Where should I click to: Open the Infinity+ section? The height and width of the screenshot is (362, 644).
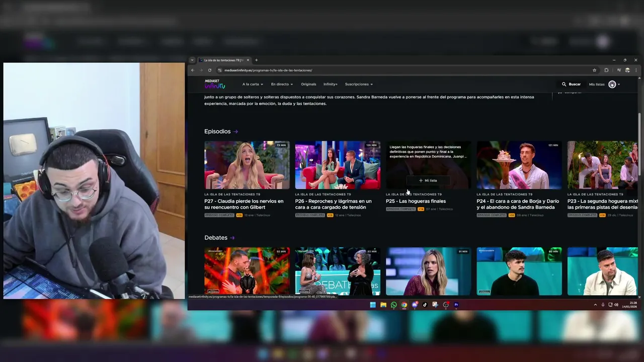[x=331, y=84]
